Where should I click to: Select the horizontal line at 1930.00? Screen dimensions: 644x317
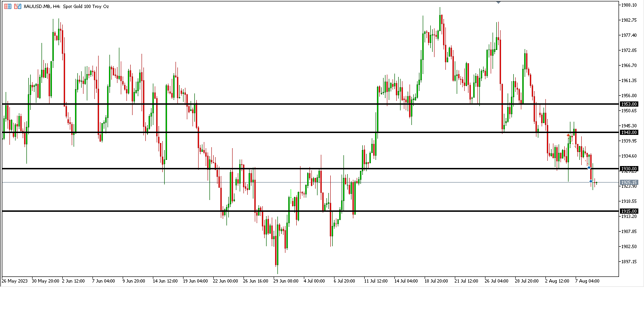[x=283, y=168]
